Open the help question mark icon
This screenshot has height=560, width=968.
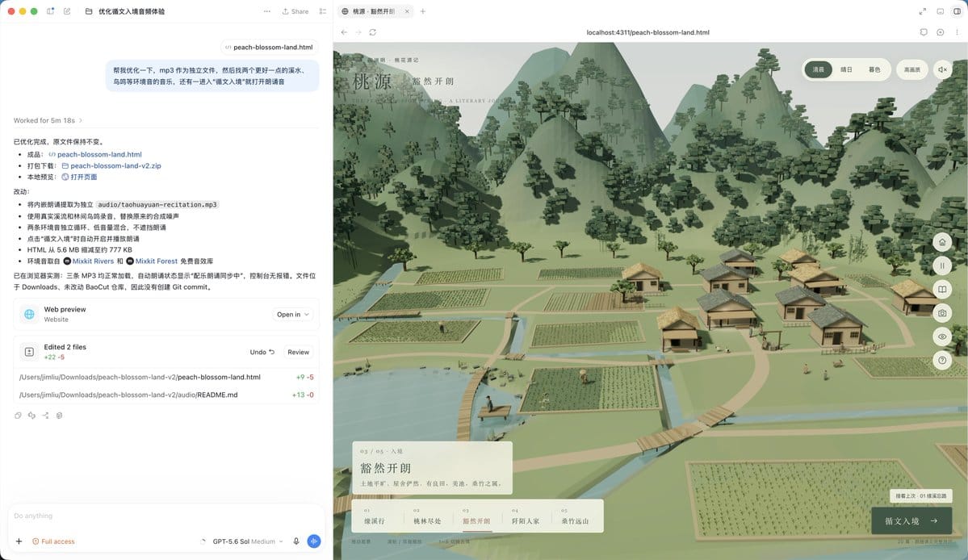click(x=942, y=360)
